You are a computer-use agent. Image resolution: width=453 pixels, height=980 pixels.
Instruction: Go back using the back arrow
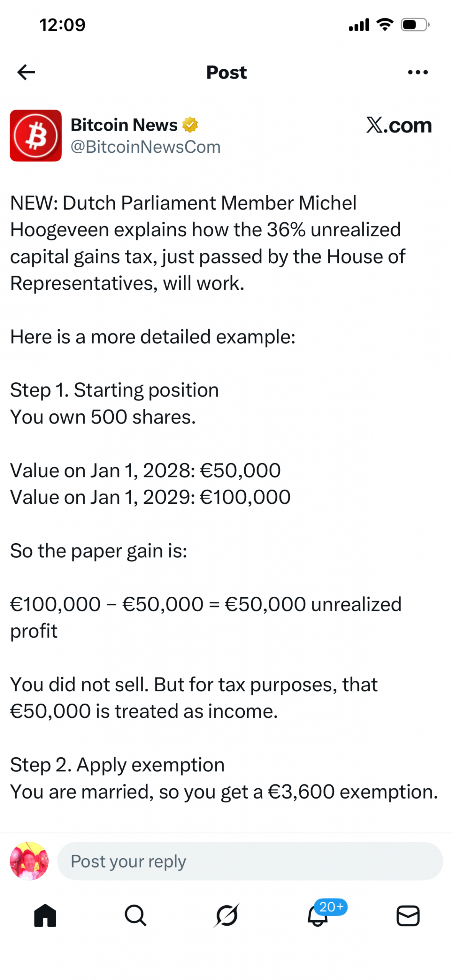pyautogui.click(x=26, y=72)
